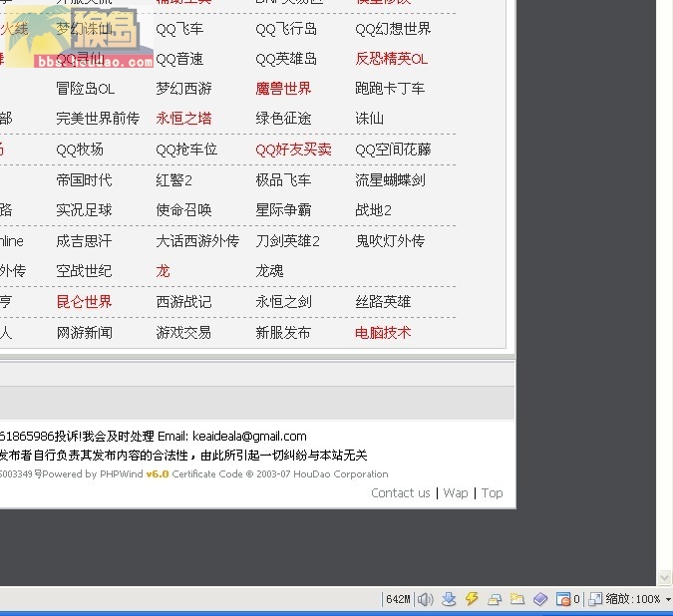
Task: Open the 成吉思汗 forum link
Action: coord(84,240)
